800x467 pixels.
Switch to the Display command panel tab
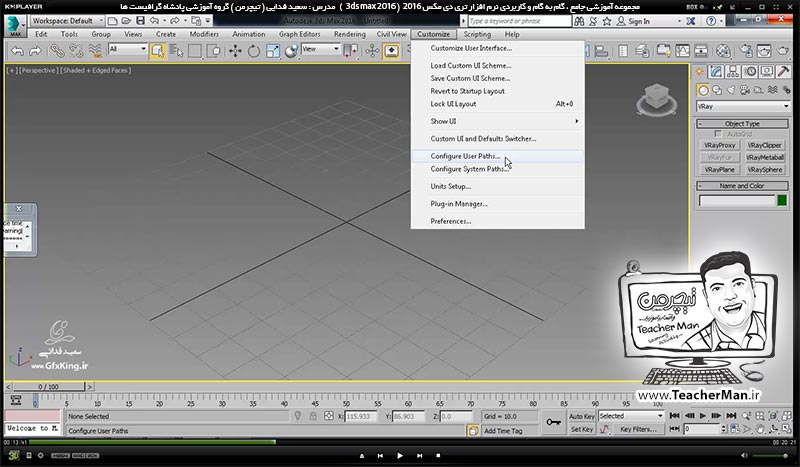click(767, 71)
